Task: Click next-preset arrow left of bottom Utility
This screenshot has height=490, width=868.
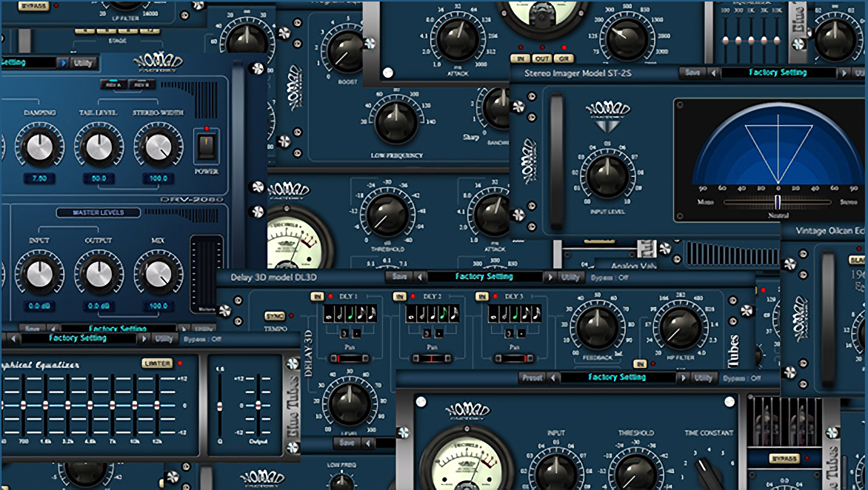Action: pos(683,377)
